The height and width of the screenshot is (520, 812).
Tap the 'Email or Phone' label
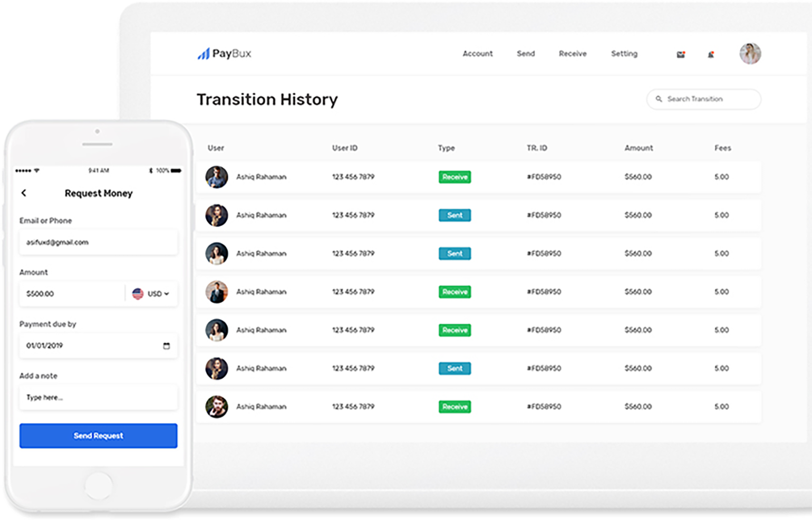[x=46, y=221]
